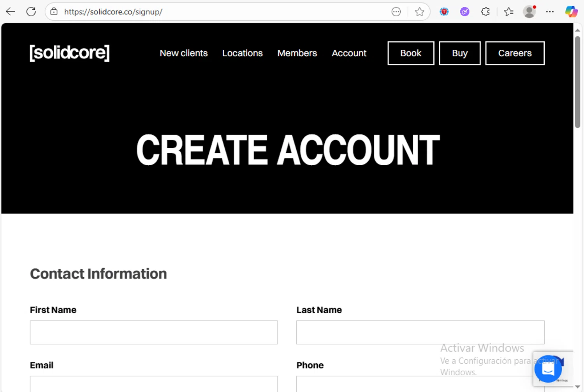This screenshot has height=392, width=584.
Task: Open the Members nav link
Action: coord(297,53)
